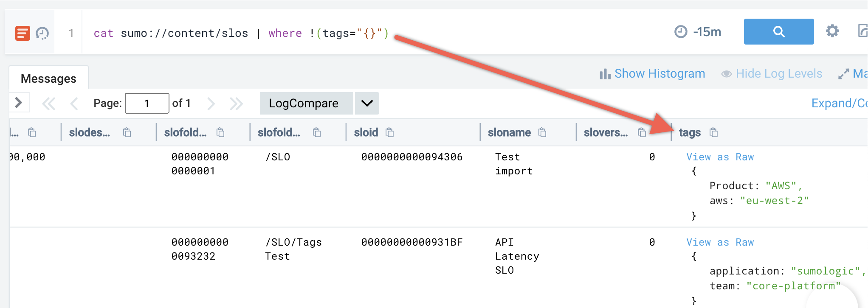Click View as Raw for Test import

click(720, 157)
